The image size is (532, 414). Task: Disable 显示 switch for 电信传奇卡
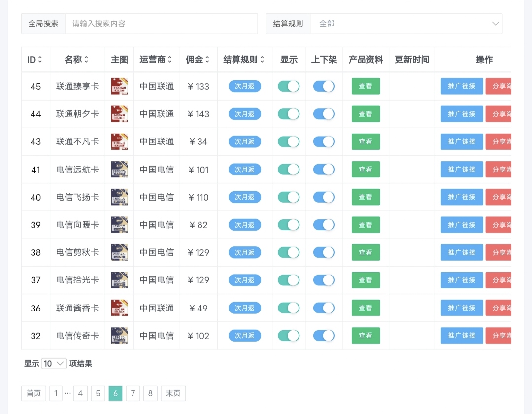click(x=289, y=336)
